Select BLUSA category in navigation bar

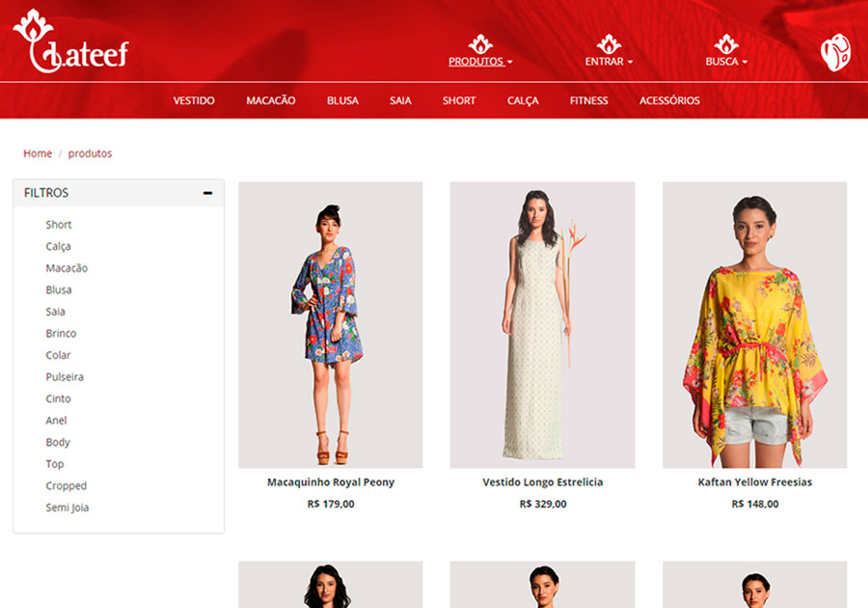[x=342, y=100]
